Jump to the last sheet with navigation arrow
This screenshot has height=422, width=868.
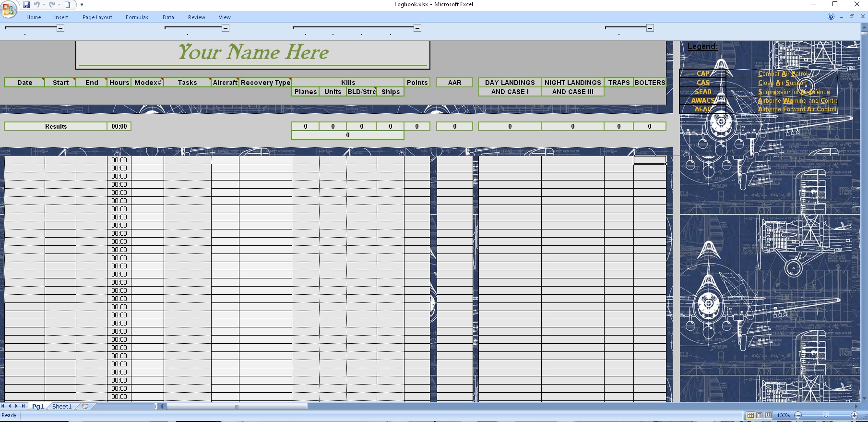coord(24,406)
